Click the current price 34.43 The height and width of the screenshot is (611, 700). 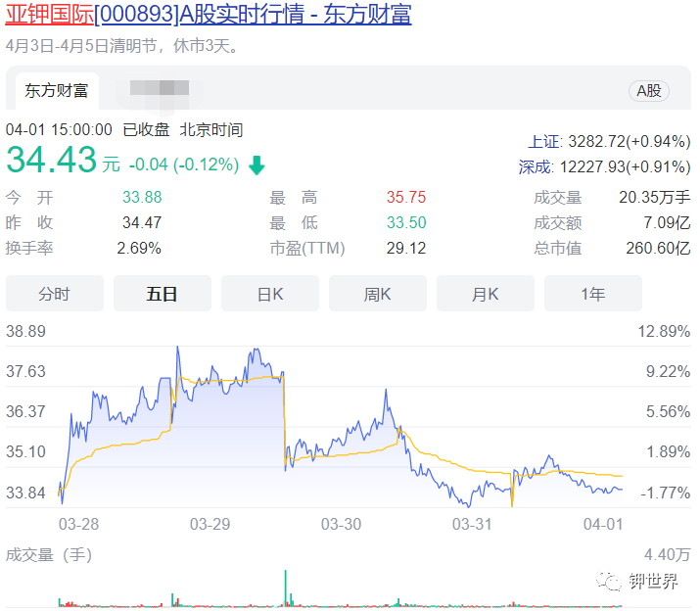[51, 160]
